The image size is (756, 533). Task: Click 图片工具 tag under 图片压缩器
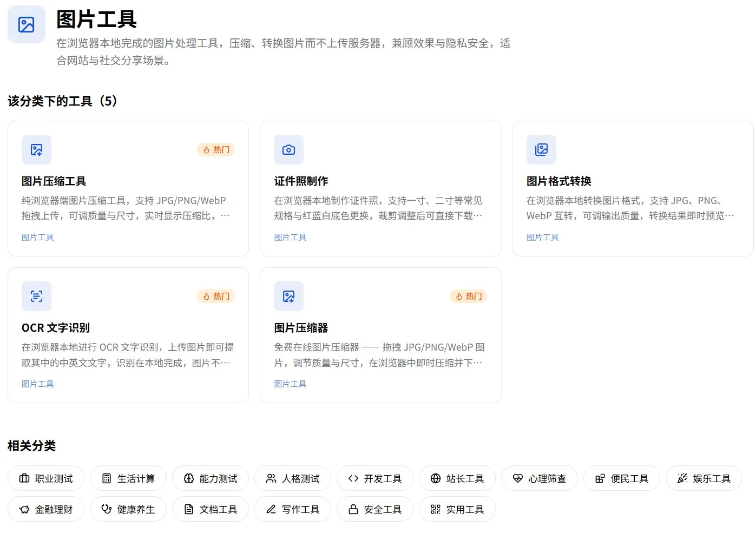click(290, 384)
